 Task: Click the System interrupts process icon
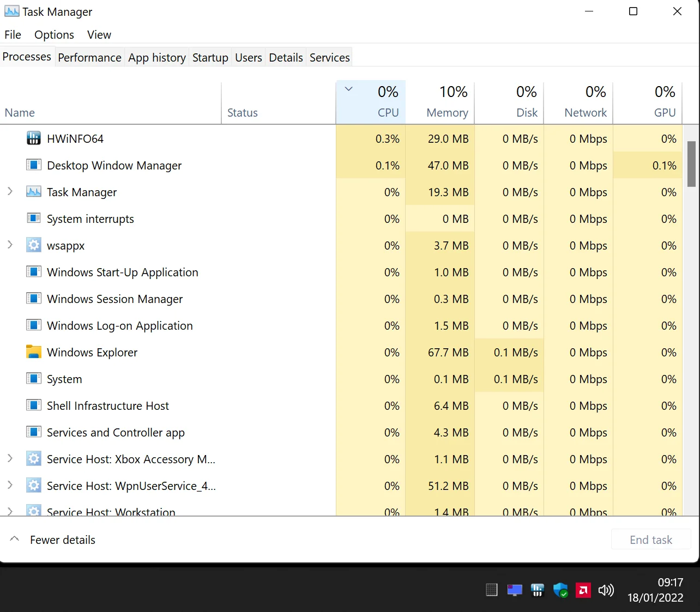point(34,219)
